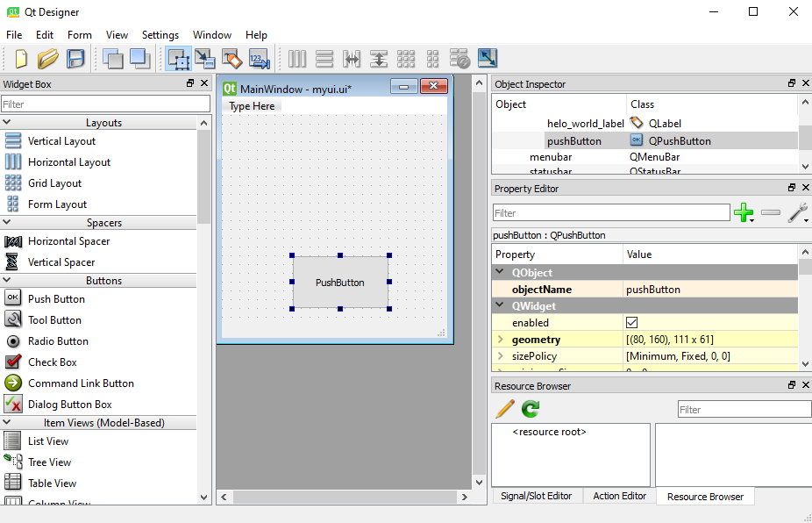
Task: Select Radio Button in the Widget Box
Action: 58,341
